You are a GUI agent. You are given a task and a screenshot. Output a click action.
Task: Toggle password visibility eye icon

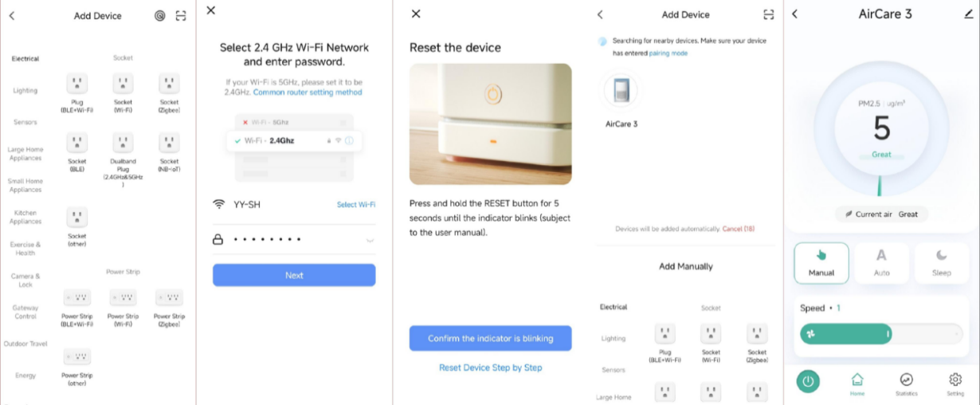pyautogui.click(x=370, y=239)
